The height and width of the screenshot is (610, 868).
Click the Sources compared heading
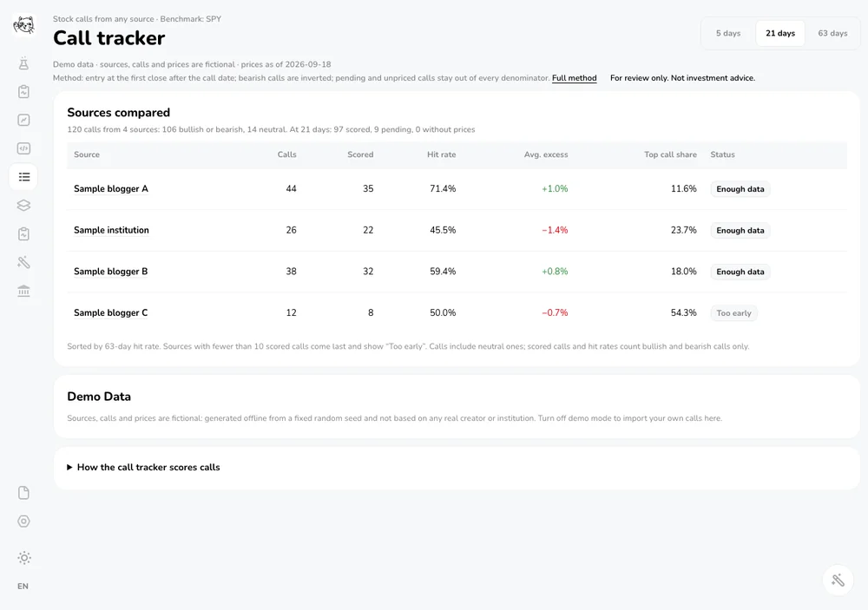tap(118, 113)
